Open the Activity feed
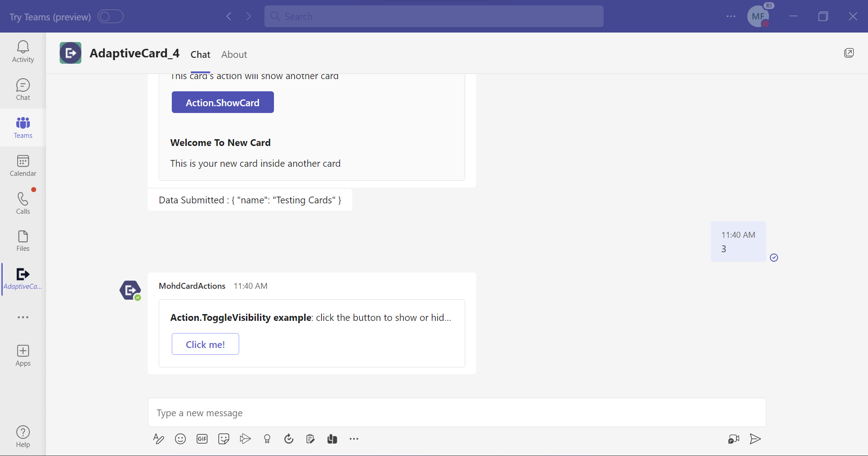This screenshot has height=456, width=868. point(23,52)
